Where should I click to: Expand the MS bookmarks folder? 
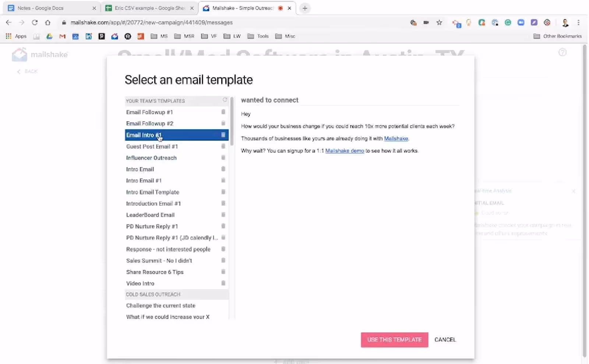click(x=159, y=36)
